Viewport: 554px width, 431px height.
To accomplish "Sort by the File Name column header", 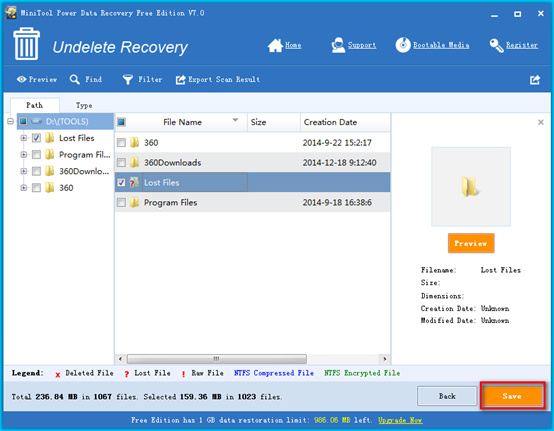I will coord(182,122).
